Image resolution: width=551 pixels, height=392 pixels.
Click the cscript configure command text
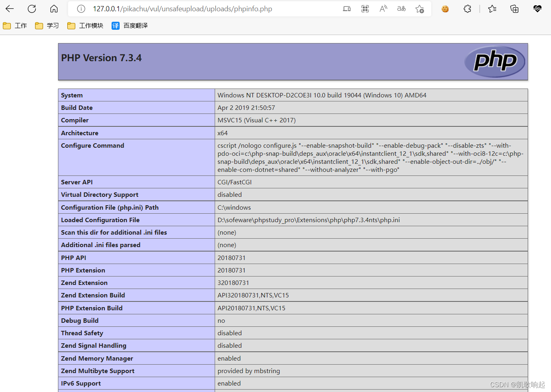pos(371,157)
